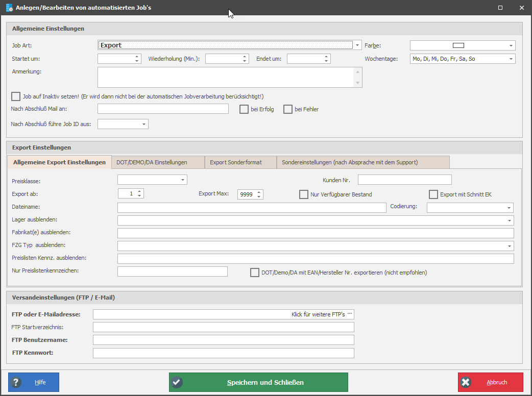Viewport: 532px width, 396px height.
Task: Click the Dateiname input field
Action: pos(252,208)
